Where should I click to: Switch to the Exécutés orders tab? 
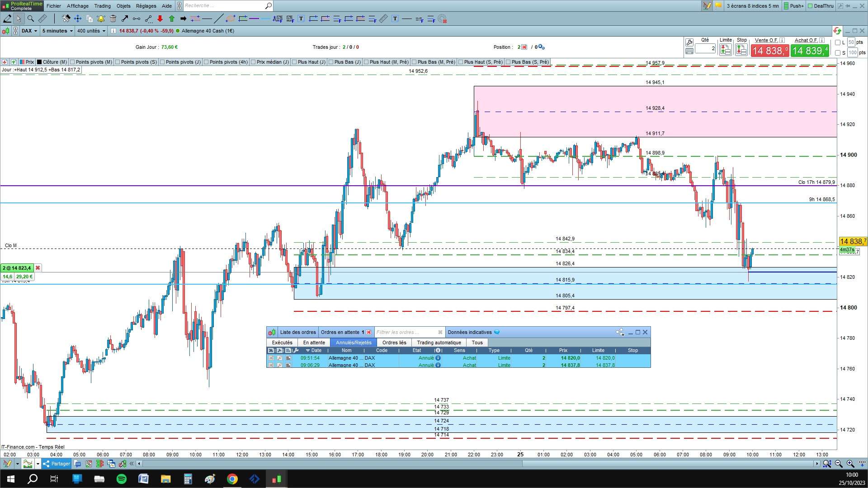point(282,343)
